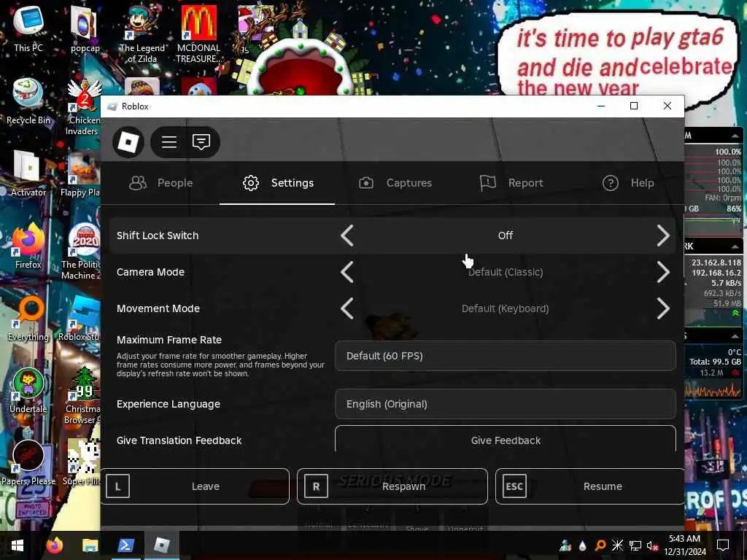This screenshot has width=747, height=560.
Task: Click the muted volume tray icon
Action: click(652, 545)
